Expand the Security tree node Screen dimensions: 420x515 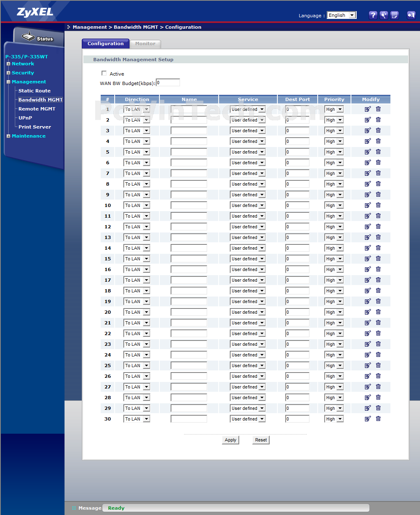click(8, 73)
